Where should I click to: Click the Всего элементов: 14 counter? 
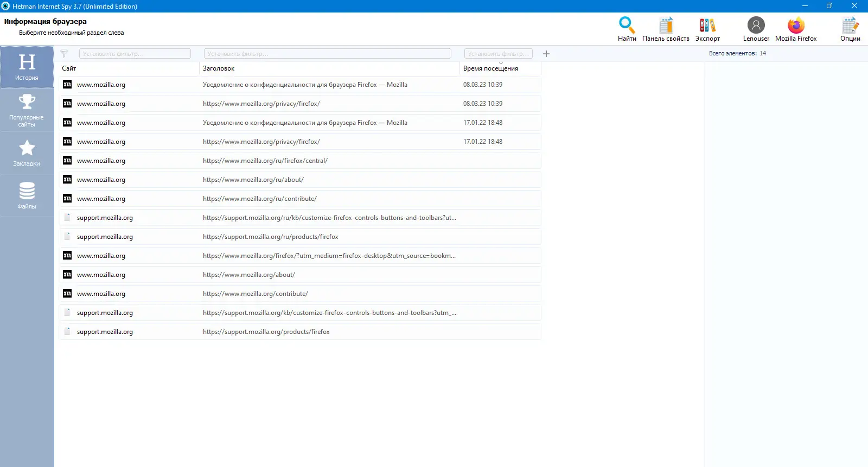[737, 53]
